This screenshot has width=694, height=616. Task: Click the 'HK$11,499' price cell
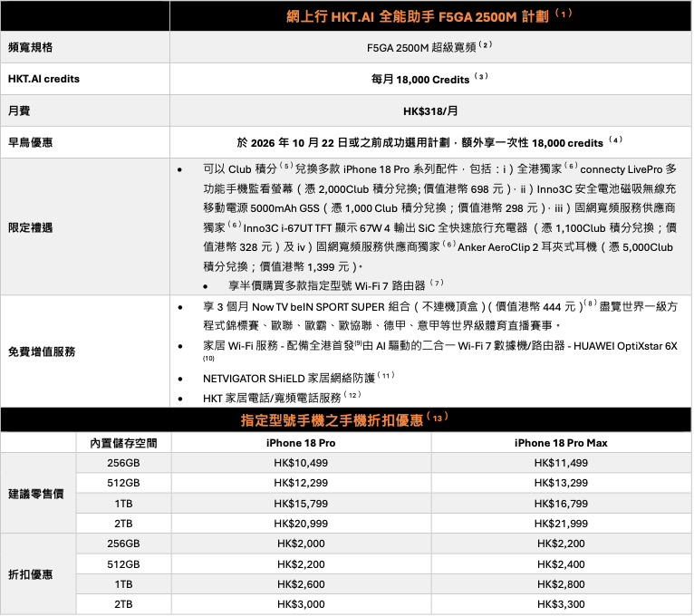click(561, 463)
